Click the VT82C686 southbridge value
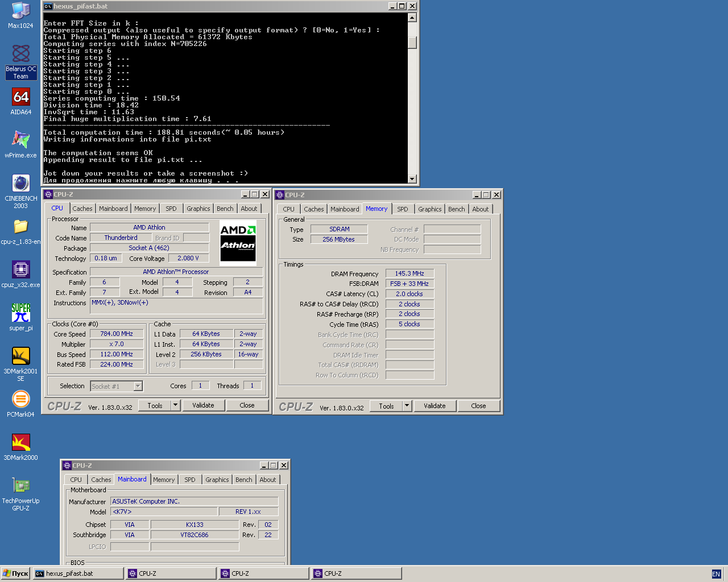 tap(195, 535)
